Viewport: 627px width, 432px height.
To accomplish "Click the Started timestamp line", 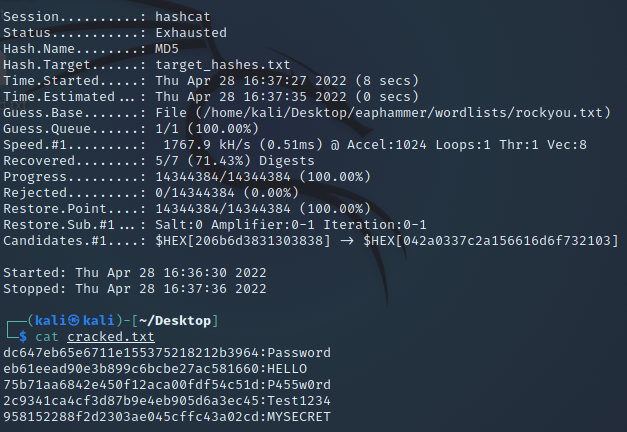I will 135,273.
